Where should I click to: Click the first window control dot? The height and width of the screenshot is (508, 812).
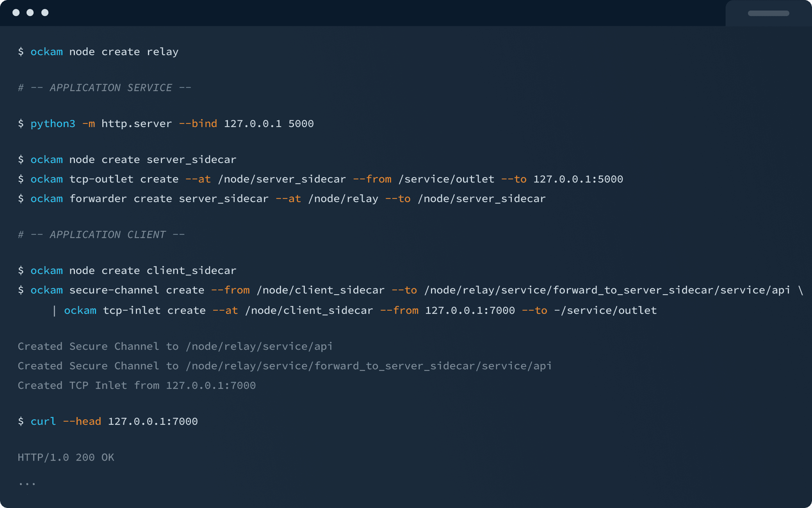tap(16, 13)
